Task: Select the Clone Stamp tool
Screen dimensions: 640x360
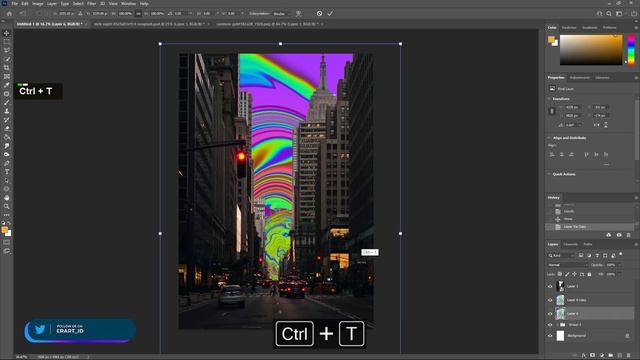Action: coord(7,111)
